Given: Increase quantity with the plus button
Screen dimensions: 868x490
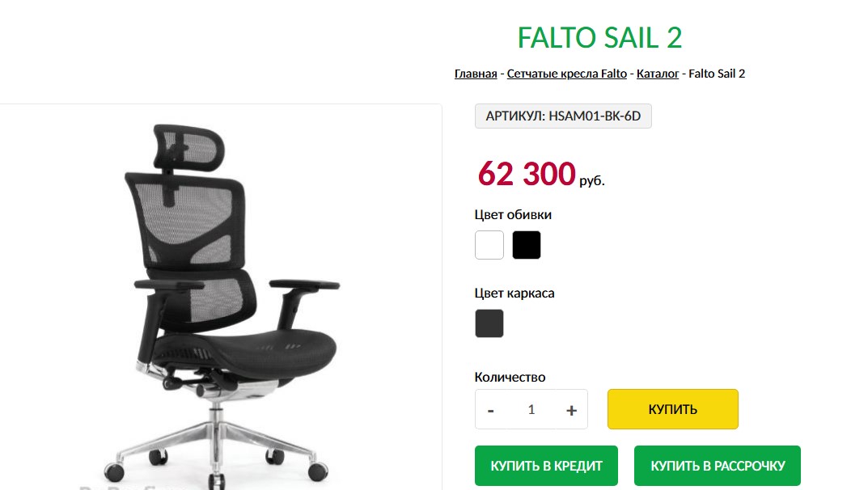Looking at the screenshot, I should (x=571, y=410).
